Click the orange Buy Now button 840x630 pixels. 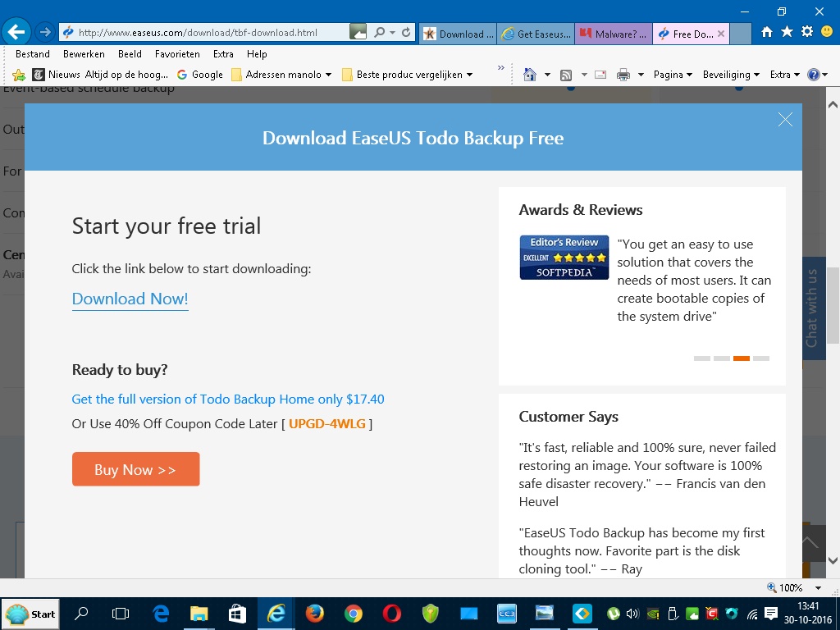[135, 469]
